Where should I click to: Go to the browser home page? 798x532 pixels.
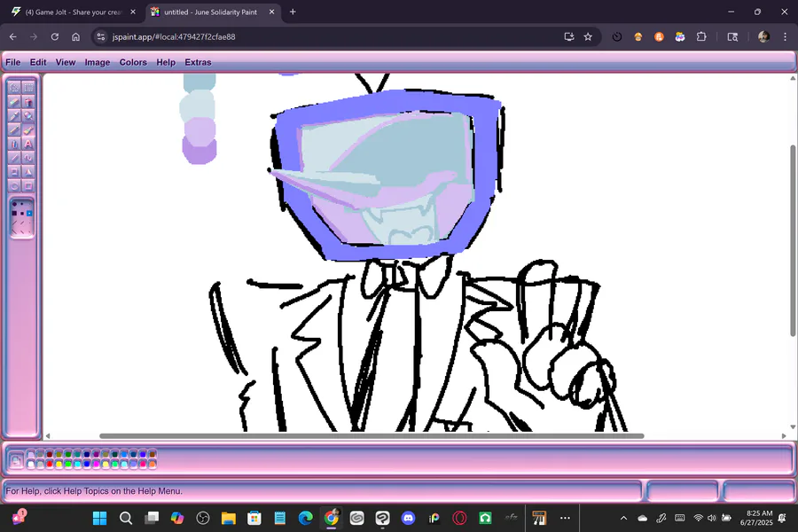point(76,36)
